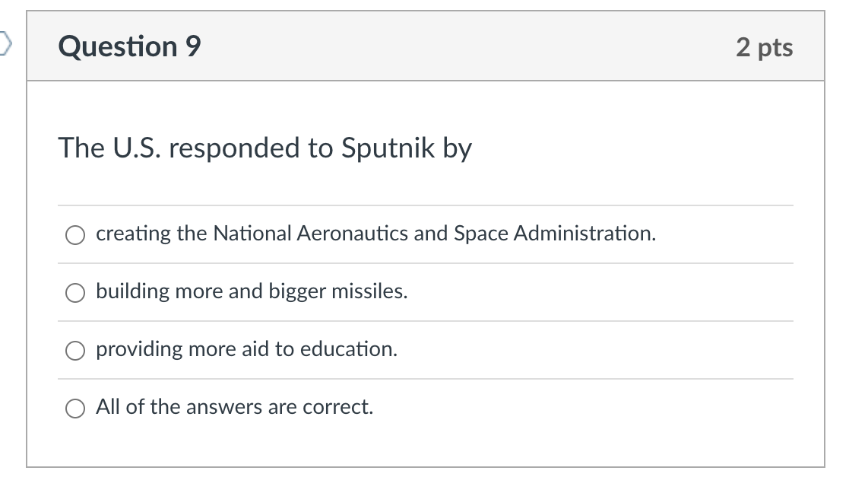This screenshot has width=868, height=493.
Task: Click the gray header bar between title and points
Action: click(x=468, y=46)
